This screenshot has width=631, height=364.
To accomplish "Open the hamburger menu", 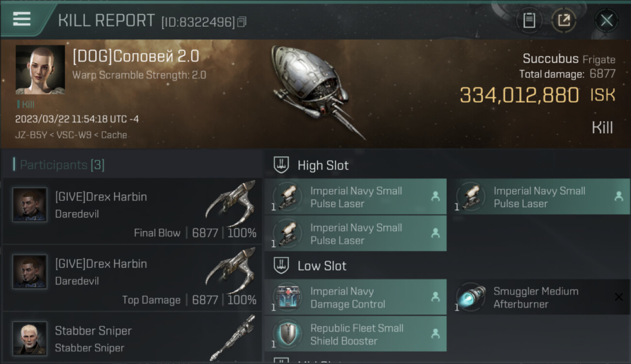I will tap(22, 19).
